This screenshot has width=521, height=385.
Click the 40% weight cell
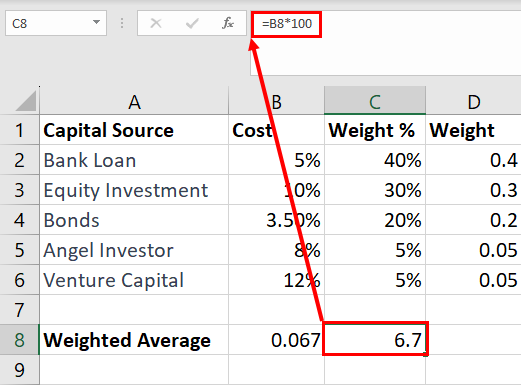point(375,160)
